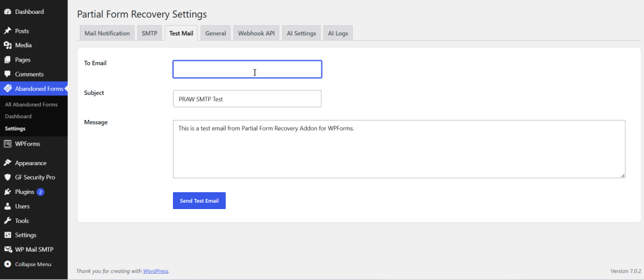Click the Settings sliders icon in sidebar
644x280 pixels.
coord(8,235)
